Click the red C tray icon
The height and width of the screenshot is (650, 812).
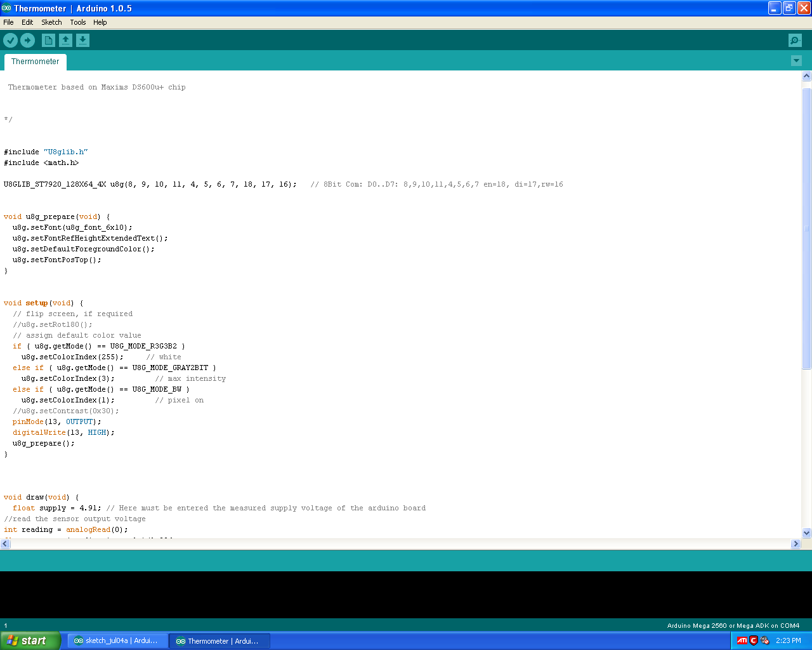click(x=754, y=640)
